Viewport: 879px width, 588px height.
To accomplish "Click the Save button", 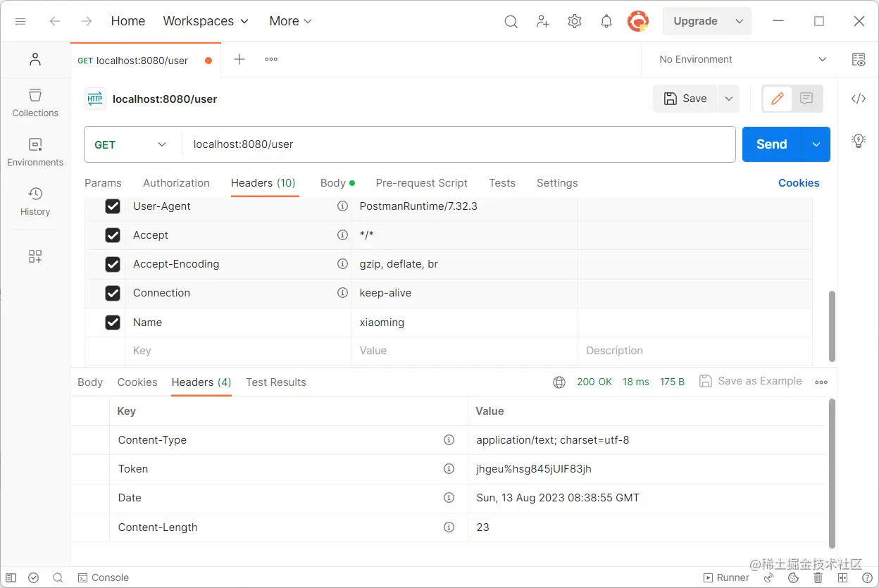I will click(685, 99).
